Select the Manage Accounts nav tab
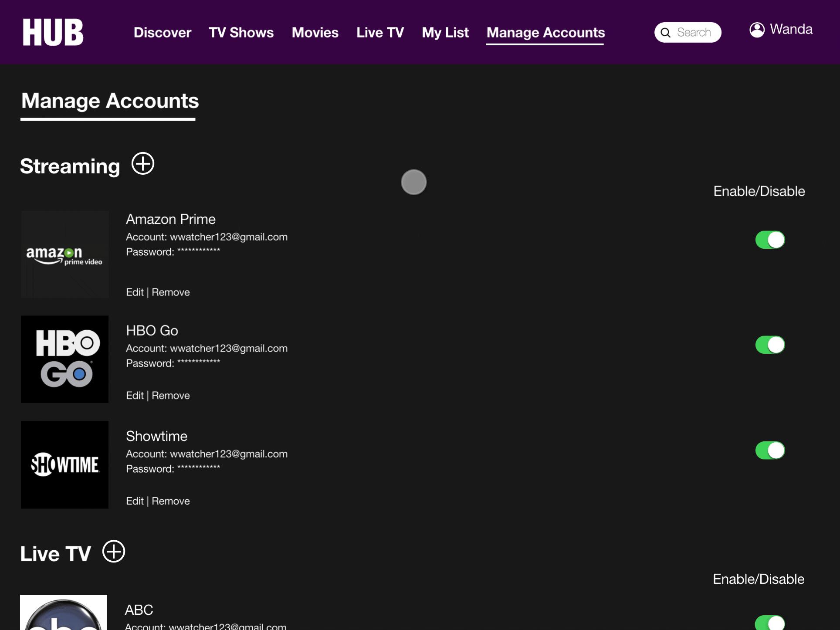The width and height of the screenshot is (840, 630). 545,33
